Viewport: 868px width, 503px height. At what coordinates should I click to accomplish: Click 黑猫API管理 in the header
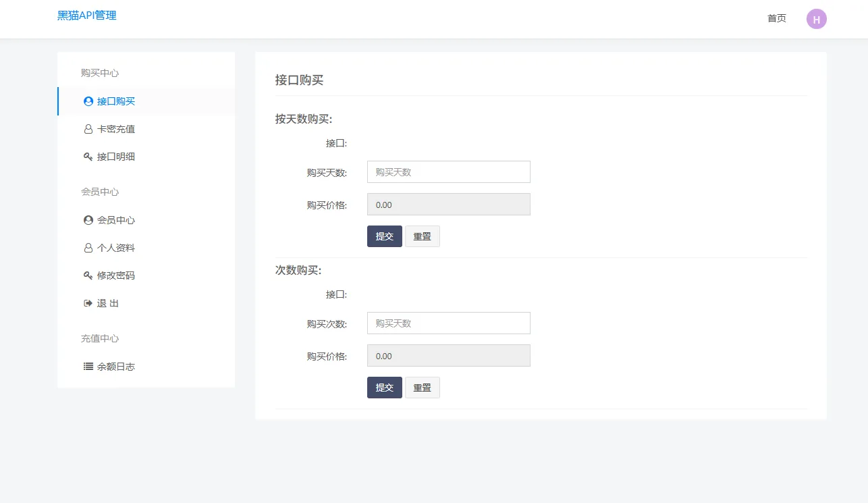(87, 15)
